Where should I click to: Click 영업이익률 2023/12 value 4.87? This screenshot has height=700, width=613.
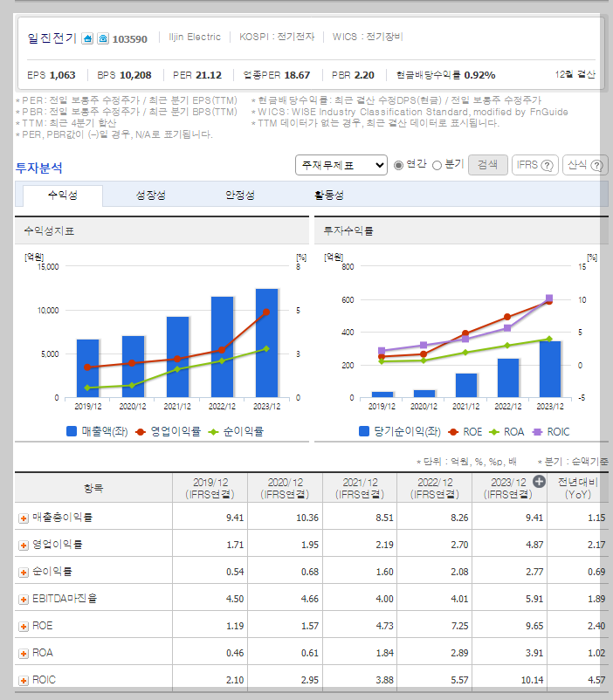click(534, 545)
